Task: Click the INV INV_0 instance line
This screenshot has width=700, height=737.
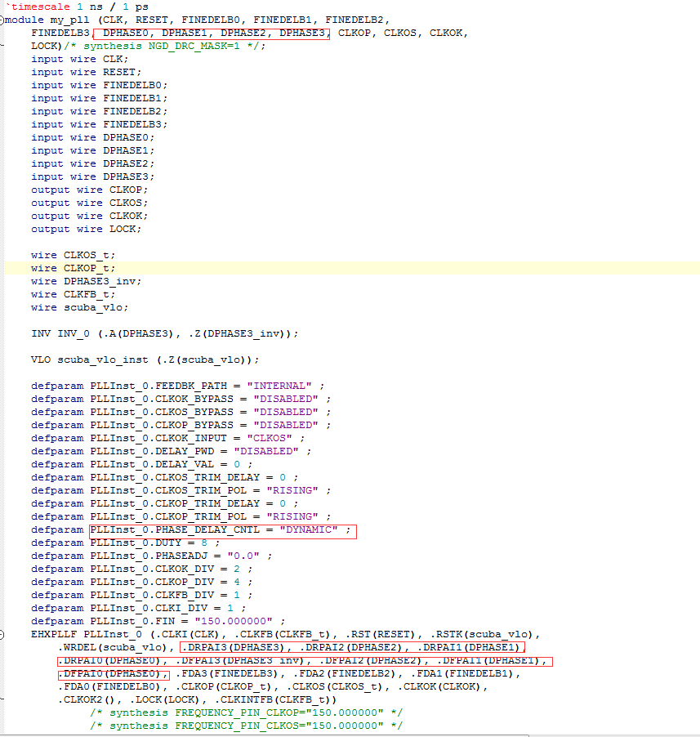Action: click(x=165, y=333)
